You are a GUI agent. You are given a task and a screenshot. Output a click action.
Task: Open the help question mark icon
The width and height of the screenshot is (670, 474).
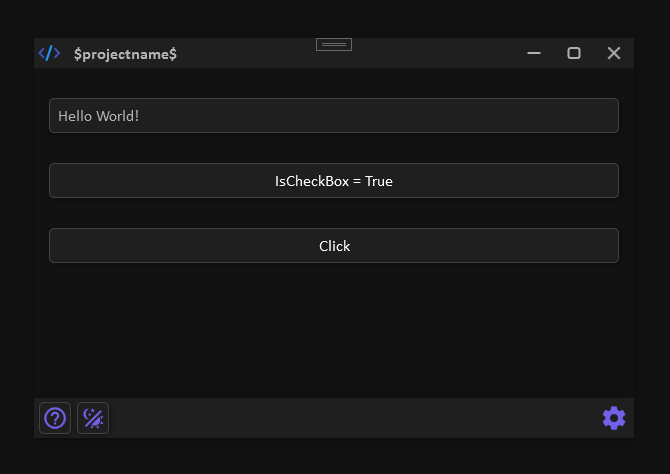(x=55, y=418)
